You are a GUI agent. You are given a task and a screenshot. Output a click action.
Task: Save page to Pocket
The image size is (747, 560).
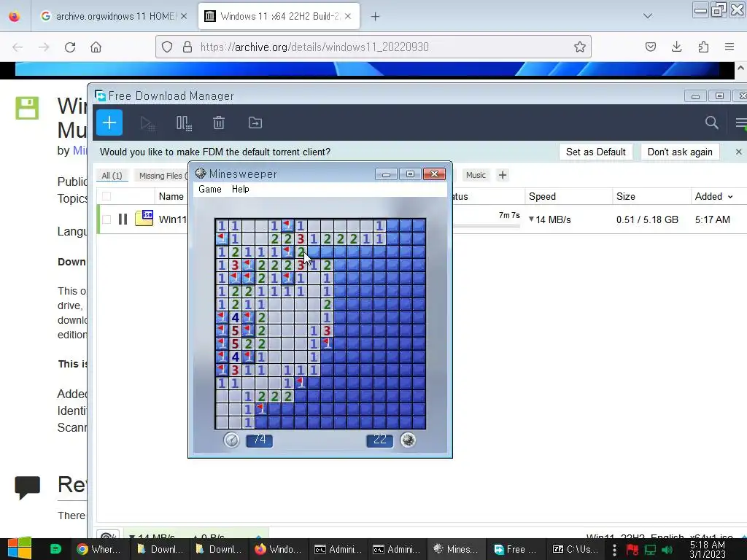coord(650,47)
